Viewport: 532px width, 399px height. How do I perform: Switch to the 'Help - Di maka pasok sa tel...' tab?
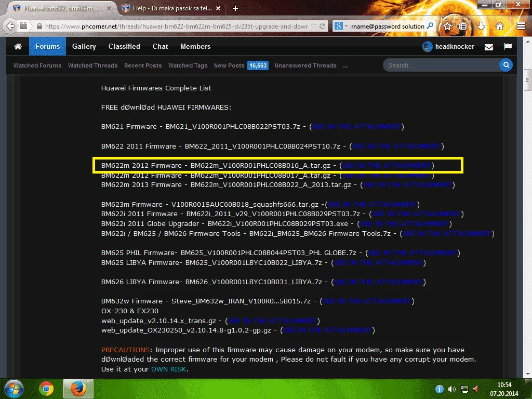coord(171,8)
